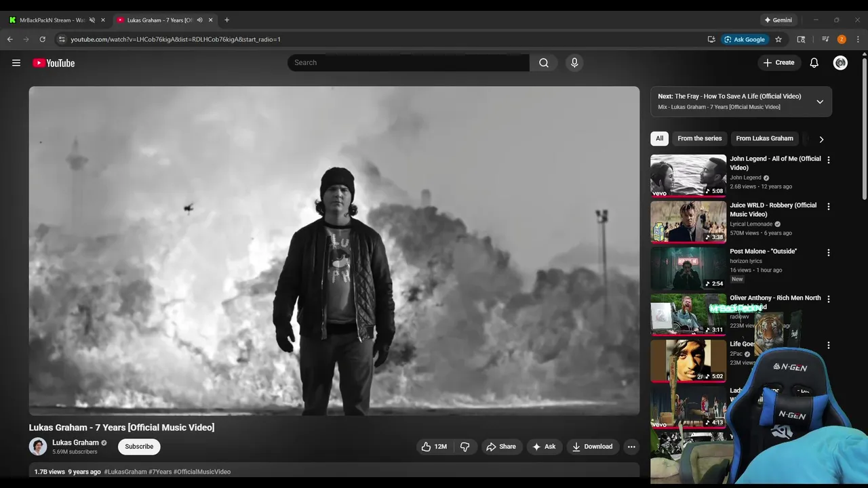The width and height of the screenshot is (868, 488).
Task: Click the Share button
Action: tap(502, 447)
